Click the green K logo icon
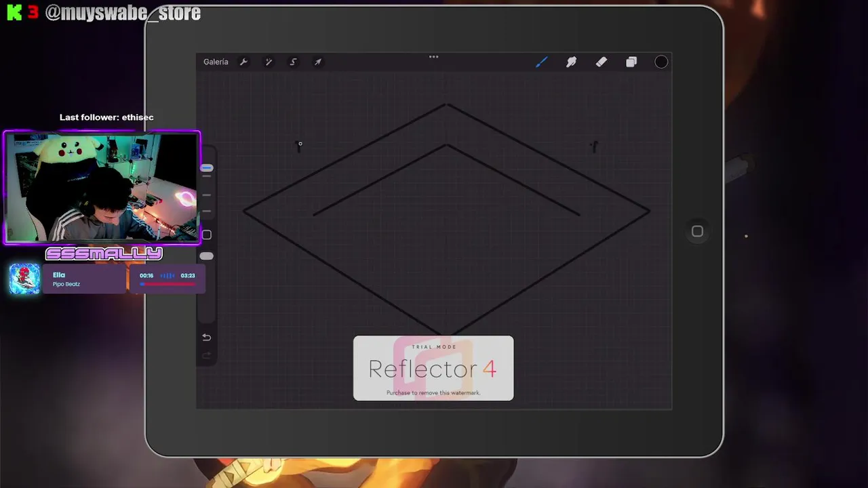 click(14, 12)
